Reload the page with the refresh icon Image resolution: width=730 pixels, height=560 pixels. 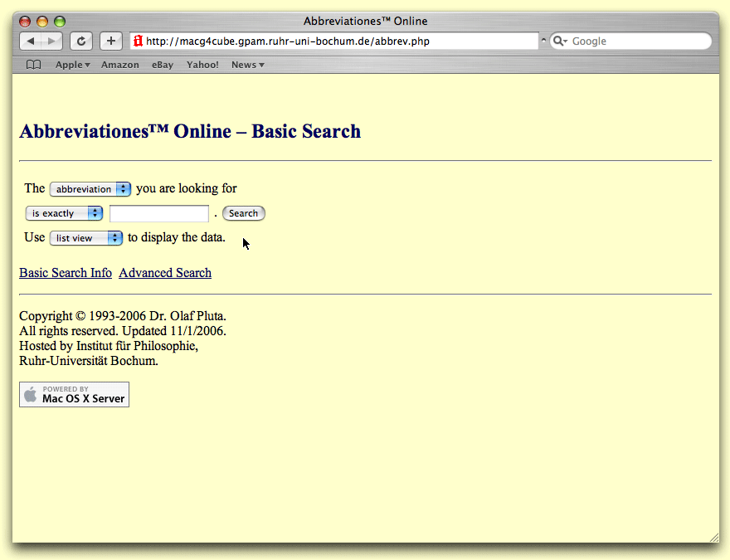80,41
